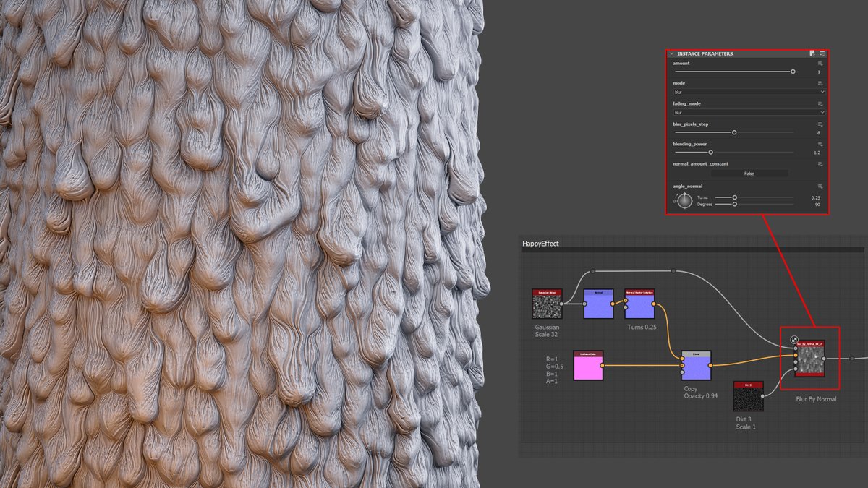The height and width of the screenshot is (488, 868).
Task: Collapse the Instance Parameters section
Action: (x=671, y=53)
